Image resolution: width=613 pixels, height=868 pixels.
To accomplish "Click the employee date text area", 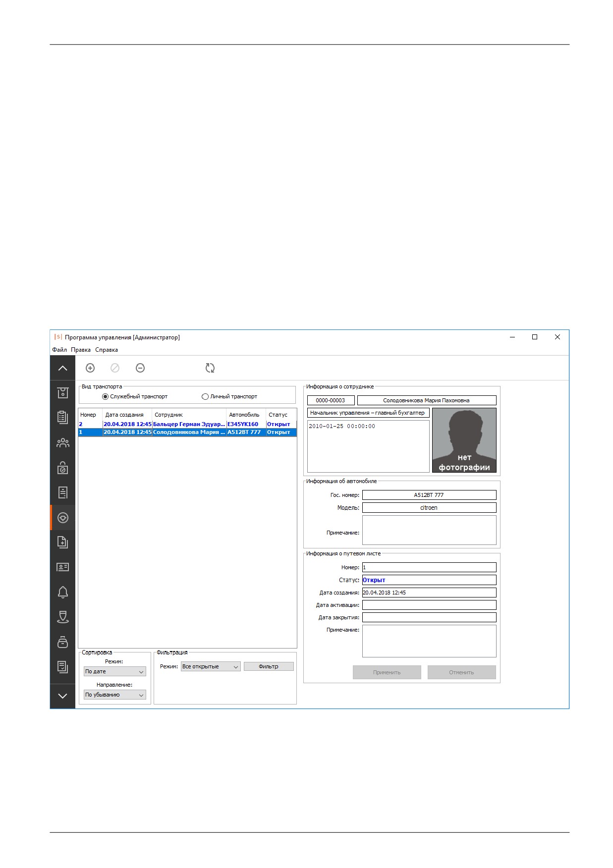I will click(368, 446).
